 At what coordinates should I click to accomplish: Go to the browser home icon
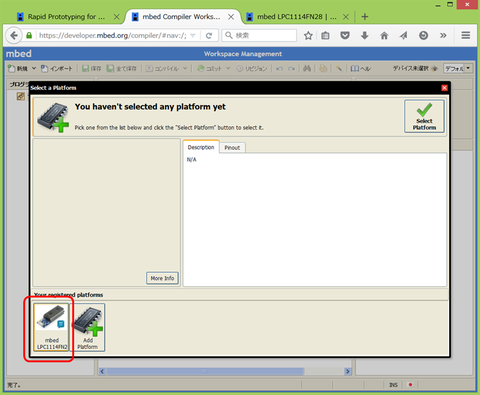384,35
